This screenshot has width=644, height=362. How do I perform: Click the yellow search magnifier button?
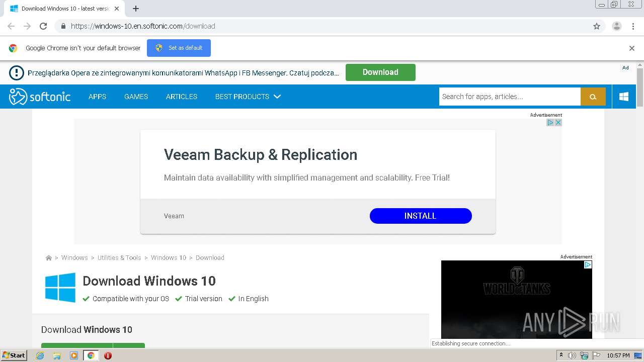coord(593,97)
